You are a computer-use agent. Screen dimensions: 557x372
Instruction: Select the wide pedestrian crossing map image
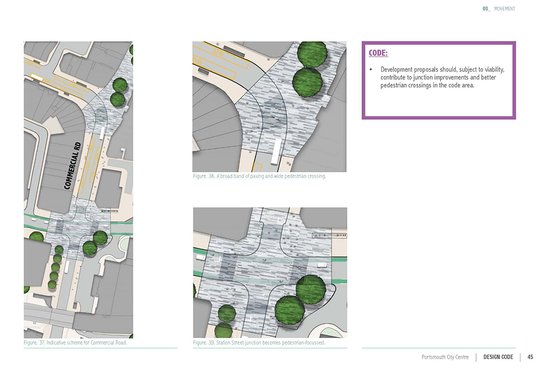tap(269, 107)
